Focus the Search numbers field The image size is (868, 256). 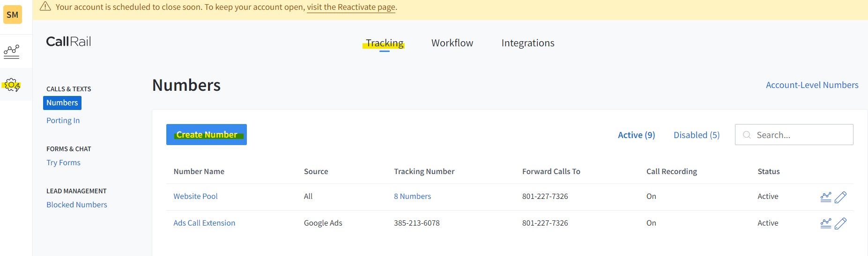pyautogui.click(x=794, y=135)
